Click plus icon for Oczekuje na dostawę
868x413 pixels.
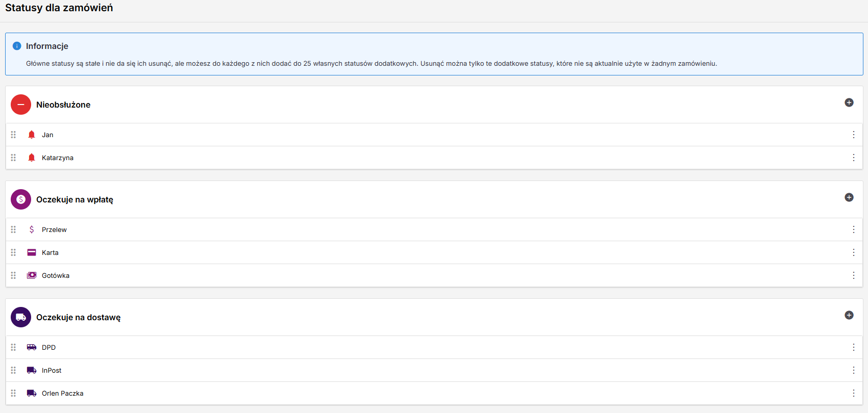click(x=849, y=315)
